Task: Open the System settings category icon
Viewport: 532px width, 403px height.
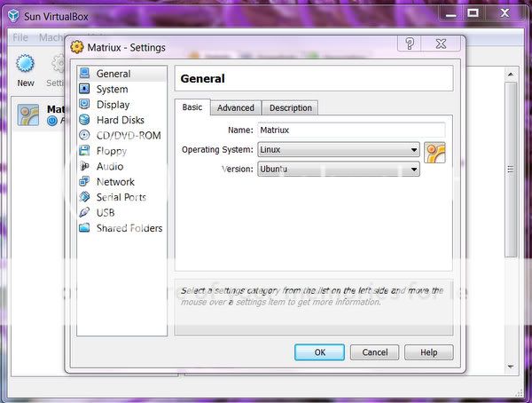Action: (84, 89)
